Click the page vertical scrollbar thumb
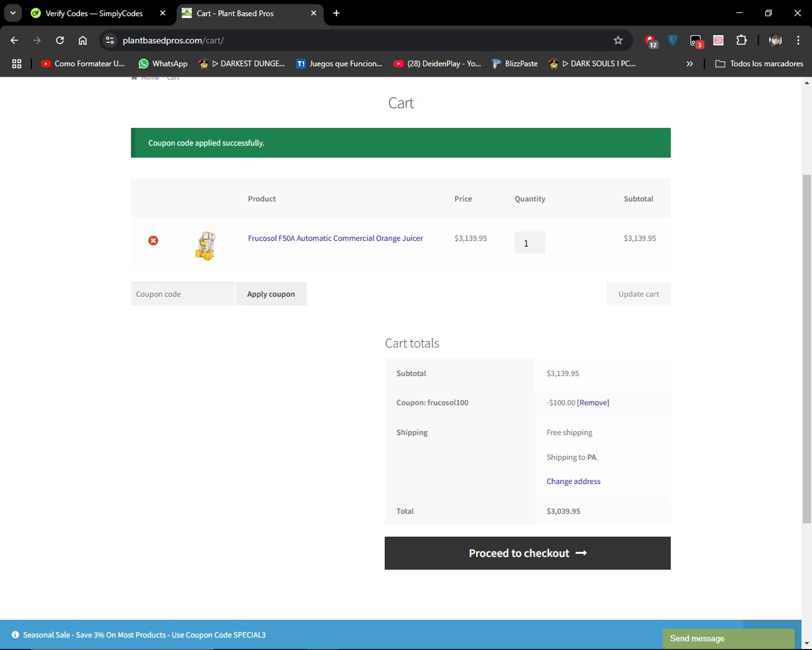 coord(807,349)
